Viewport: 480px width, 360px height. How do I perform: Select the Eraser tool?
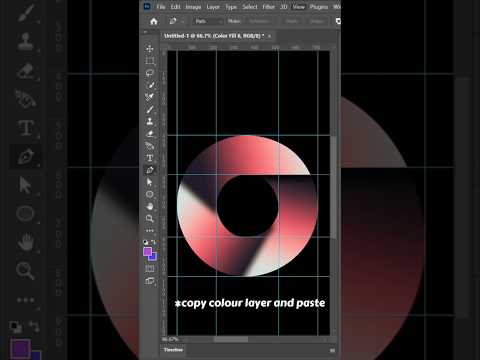150,134
